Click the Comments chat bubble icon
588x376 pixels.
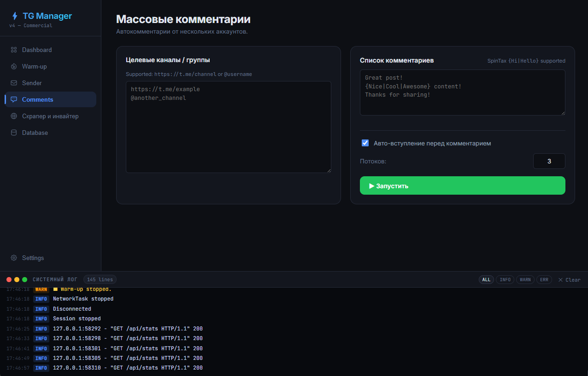tap(14, 99)
